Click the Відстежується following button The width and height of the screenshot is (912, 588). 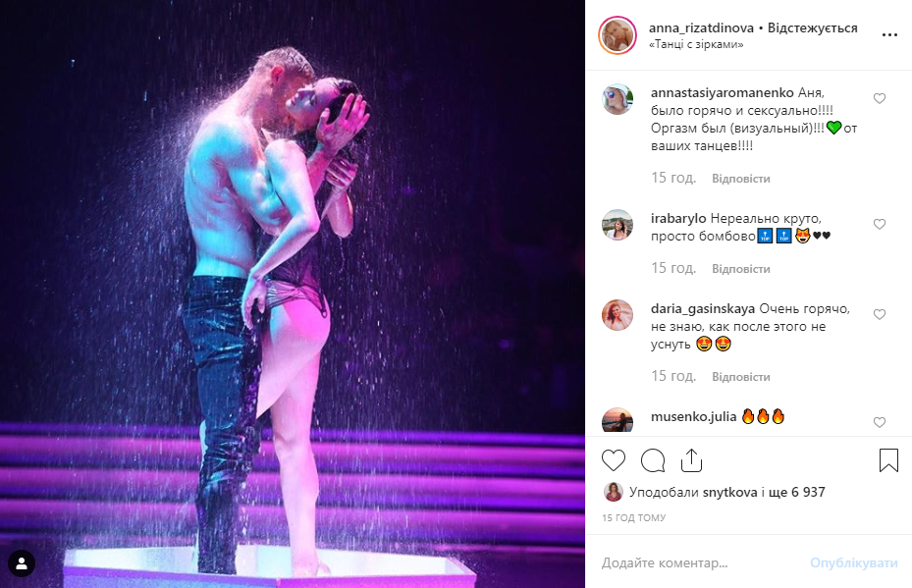812,27
